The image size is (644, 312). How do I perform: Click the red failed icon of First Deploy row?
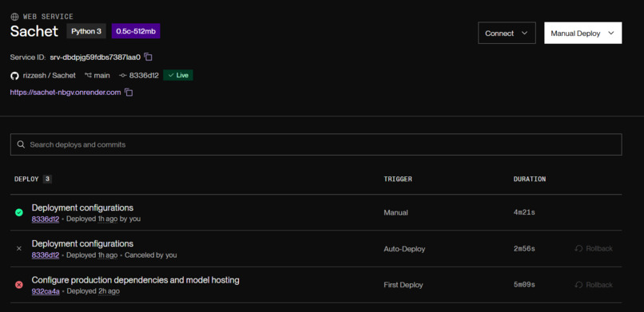pos(19,285)
